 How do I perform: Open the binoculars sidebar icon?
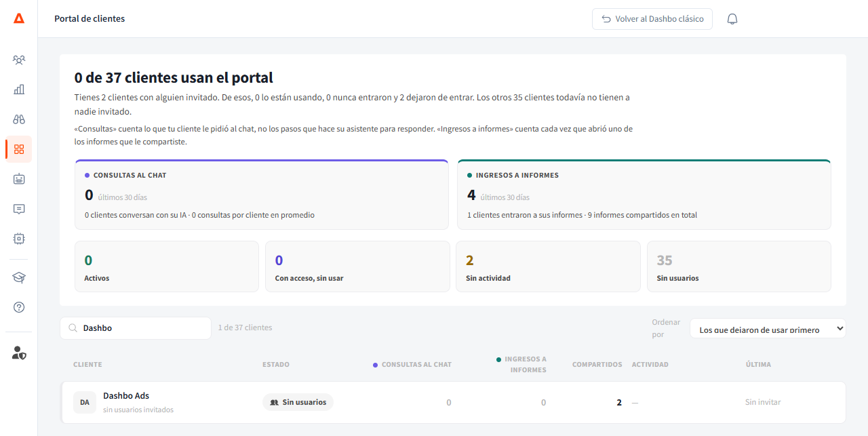pos(19,119)
